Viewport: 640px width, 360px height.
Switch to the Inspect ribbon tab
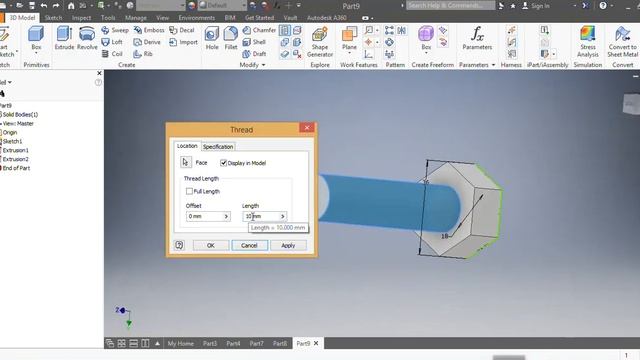pos(81,18)
